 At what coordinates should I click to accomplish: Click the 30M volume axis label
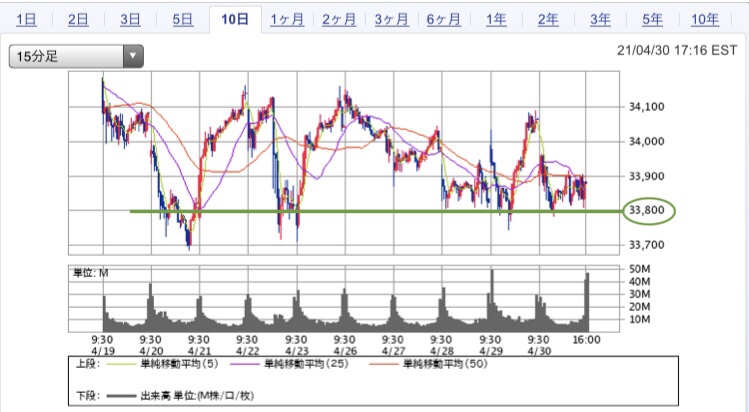639,294
